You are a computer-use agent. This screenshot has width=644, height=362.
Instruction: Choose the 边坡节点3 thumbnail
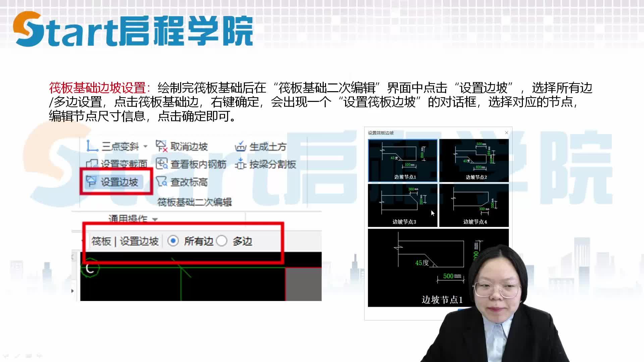(403, 205)
